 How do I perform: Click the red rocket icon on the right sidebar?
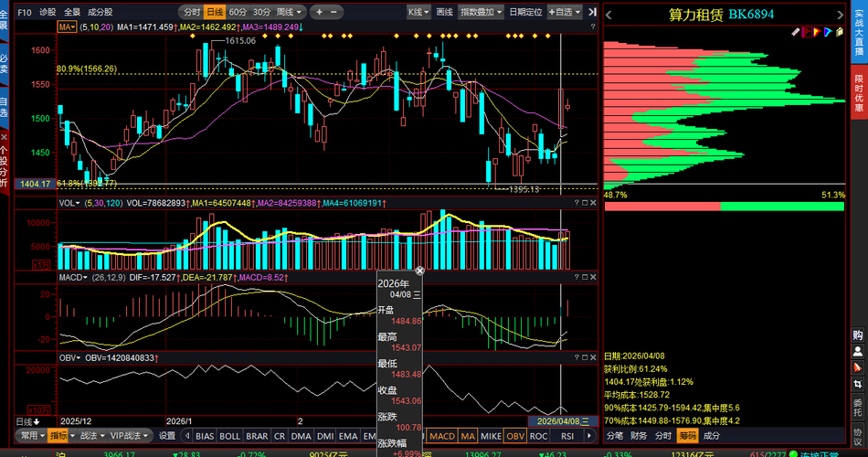click(857, 367)
